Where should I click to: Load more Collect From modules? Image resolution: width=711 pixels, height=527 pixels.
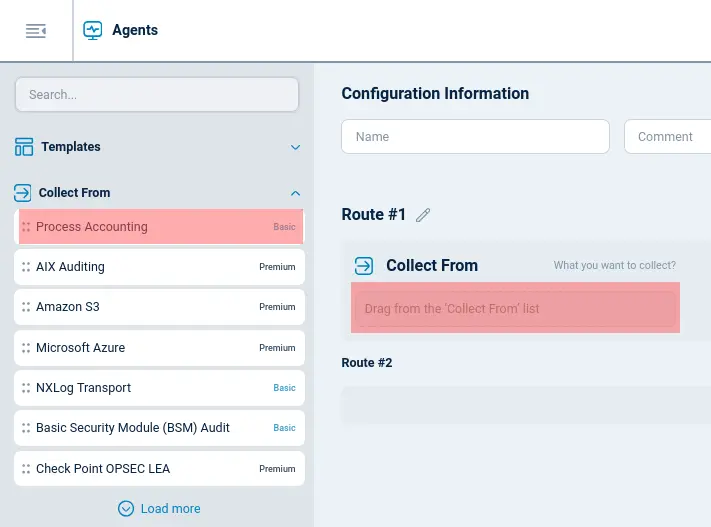[169, 509]
